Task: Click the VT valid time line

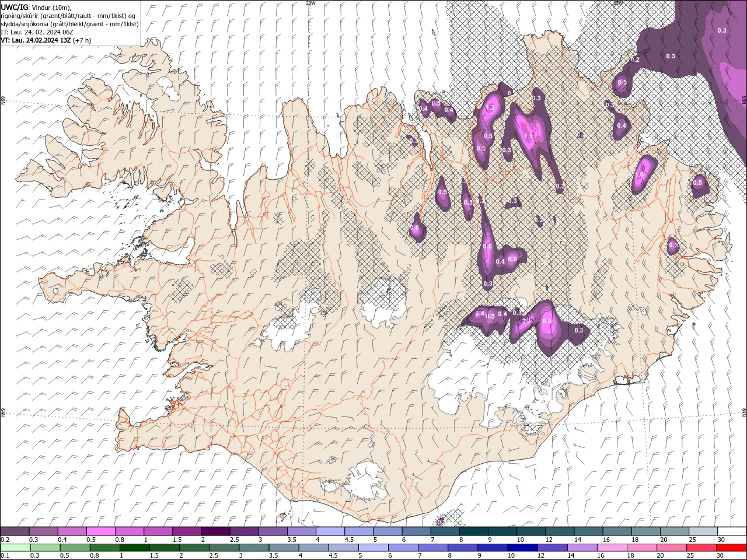Action: point(46,40)
